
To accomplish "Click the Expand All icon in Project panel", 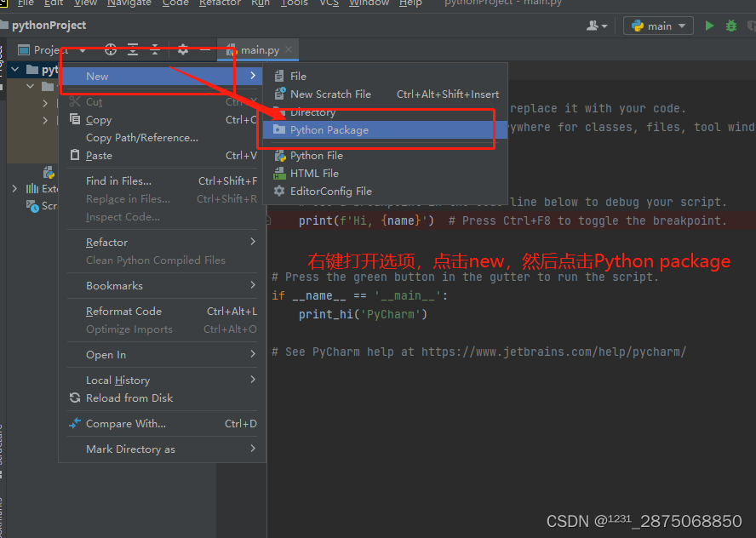I will click(133, 49).
